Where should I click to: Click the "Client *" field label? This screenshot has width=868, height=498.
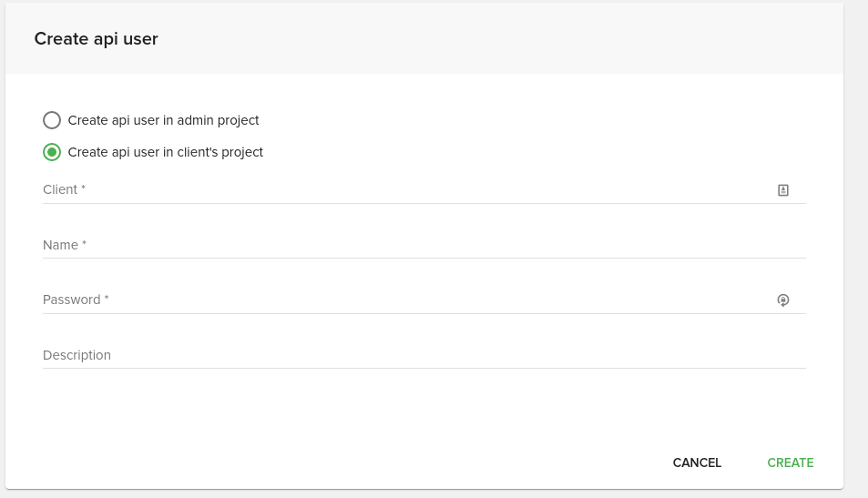point(64,189)
